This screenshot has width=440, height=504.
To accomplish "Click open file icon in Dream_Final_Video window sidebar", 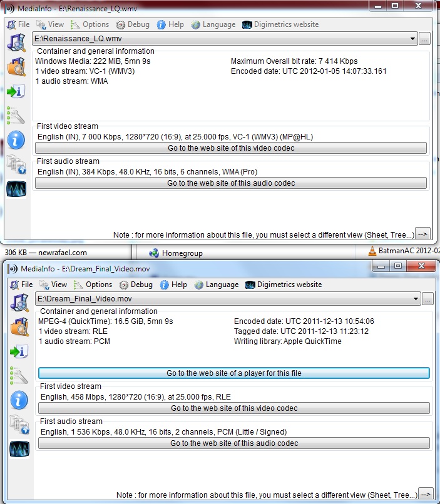I will pyautogui.click(x=19, y=303).
